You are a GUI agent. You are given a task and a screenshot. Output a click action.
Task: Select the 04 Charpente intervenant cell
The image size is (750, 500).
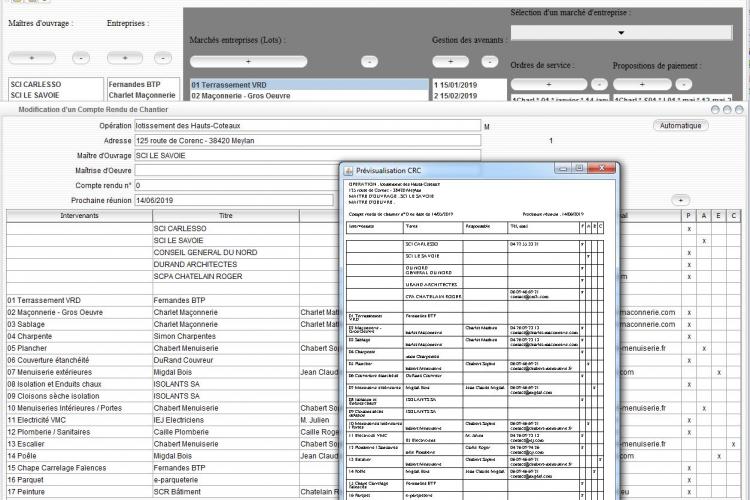[79, 336]
